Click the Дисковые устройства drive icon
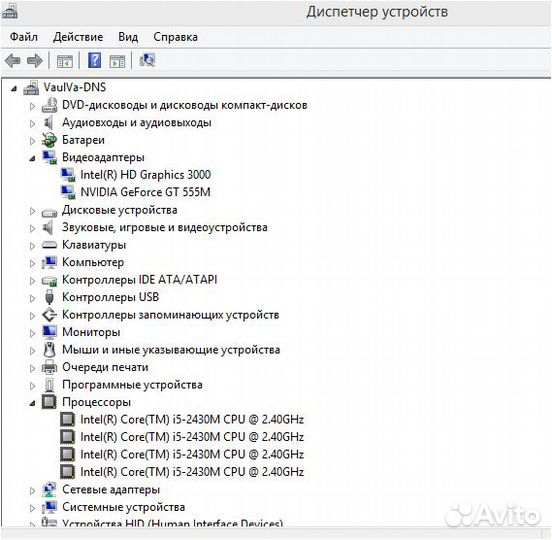 (49, 212)
